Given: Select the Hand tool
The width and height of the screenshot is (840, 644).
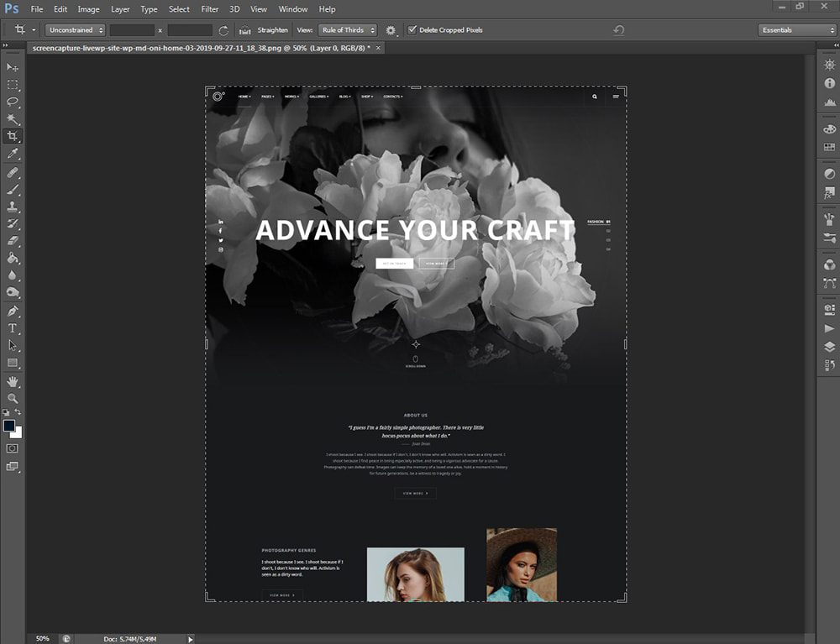Looking at the screenshot, I should pyautogui.click(x=13, y=382).
